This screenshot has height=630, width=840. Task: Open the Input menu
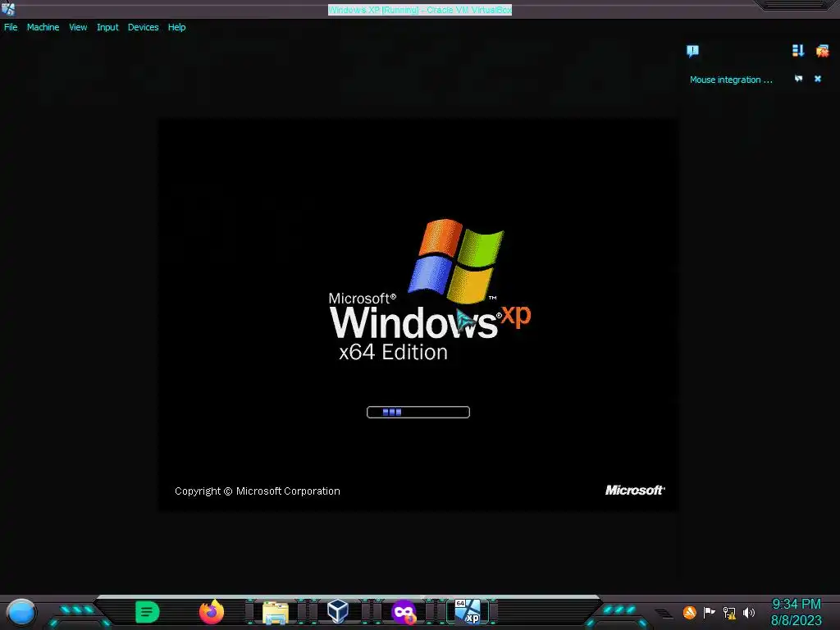(x=107, y=27)
